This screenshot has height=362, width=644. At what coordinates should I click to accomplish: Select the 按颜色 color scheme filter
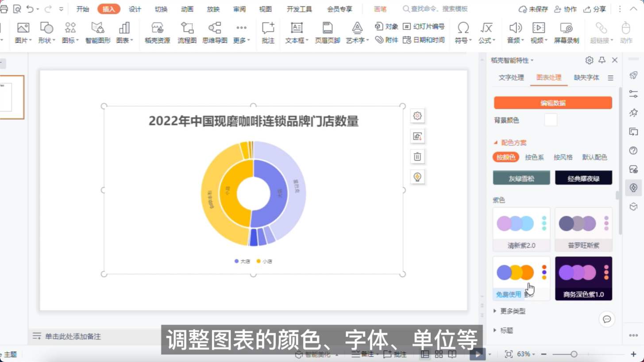click(x=506, y=157)
